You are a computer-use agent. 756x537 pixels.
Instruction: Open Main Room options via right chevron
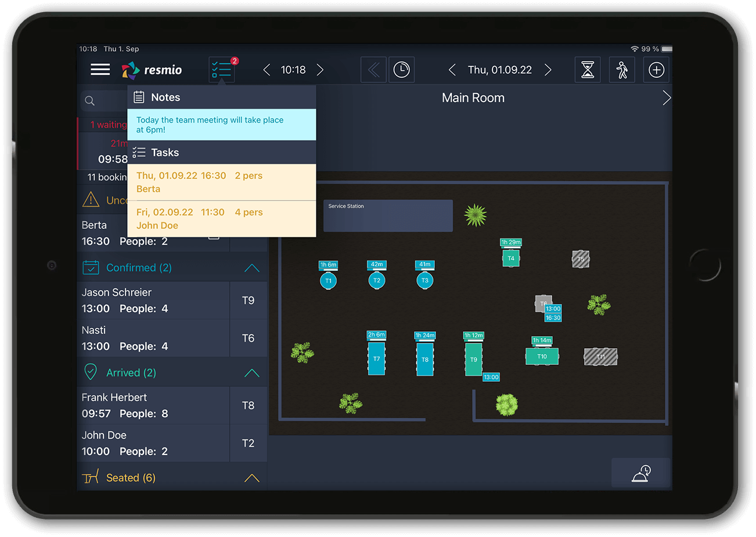point(667,97)
